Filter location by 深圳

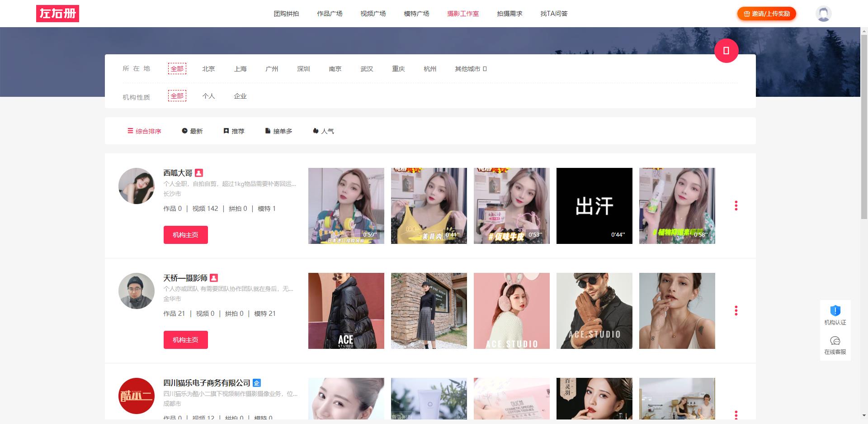pyautogui.click(x=303, y=69)
